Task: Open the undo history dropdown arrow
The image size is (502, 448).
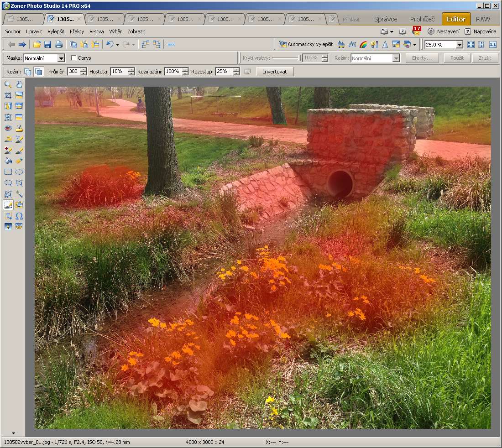Action: [x=117, y=44]
